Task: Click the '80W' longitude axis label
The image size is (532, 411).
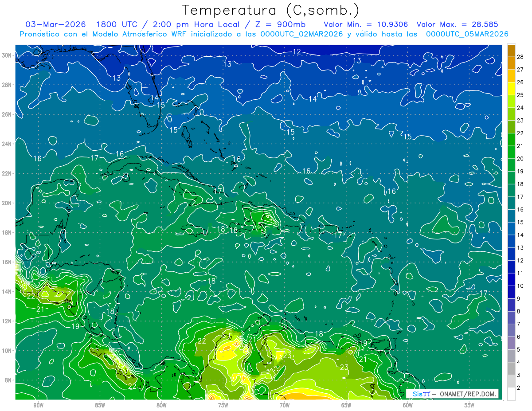Action: 161,406
